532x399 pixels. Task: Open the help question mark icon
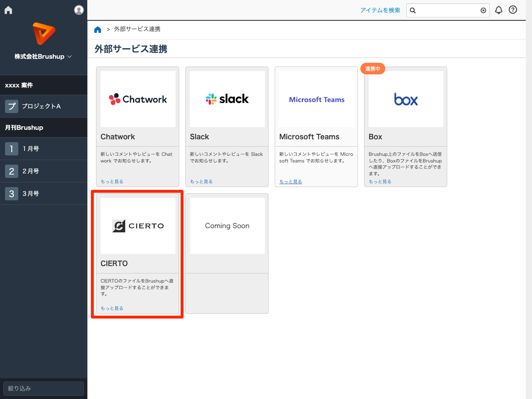tap(513, 10)
